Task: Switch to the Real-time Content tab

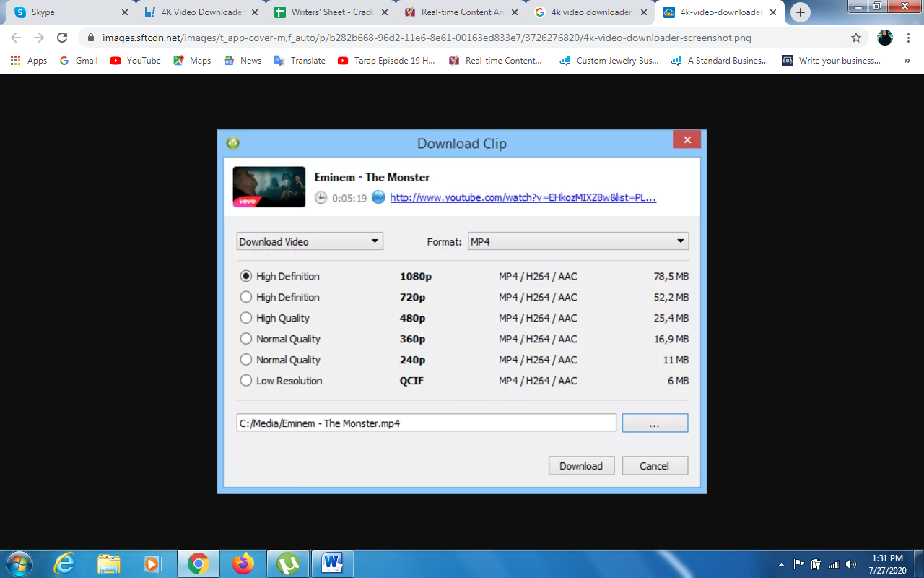Action: click(x=460, y=12)
